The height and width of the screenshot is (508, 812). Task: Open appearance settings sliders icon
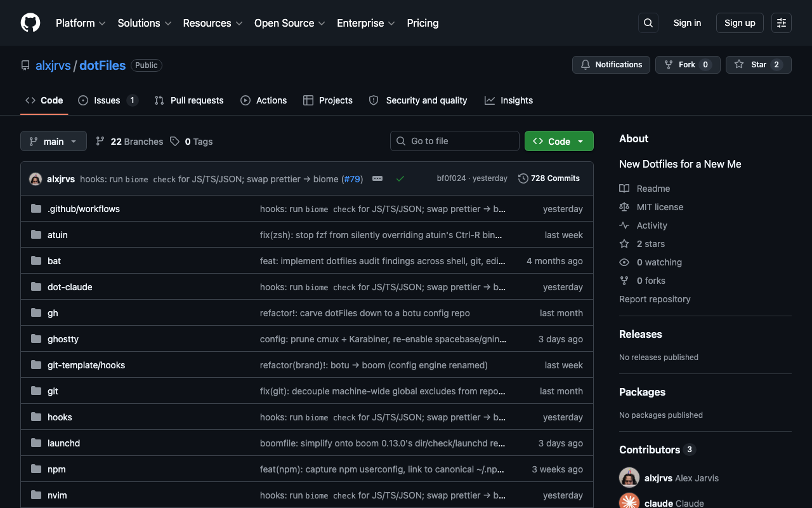point(782,23)
